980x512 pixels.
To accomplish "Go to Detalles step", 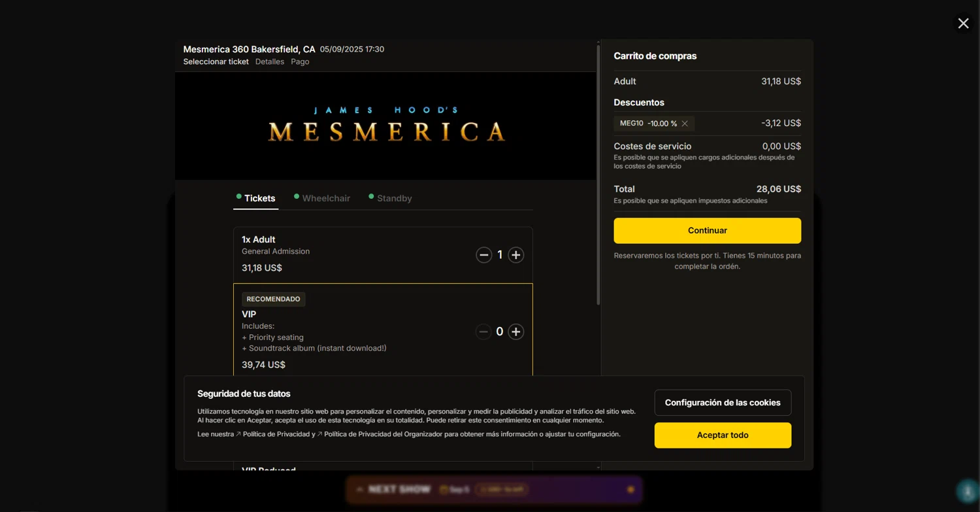I will tap(270, 61).
